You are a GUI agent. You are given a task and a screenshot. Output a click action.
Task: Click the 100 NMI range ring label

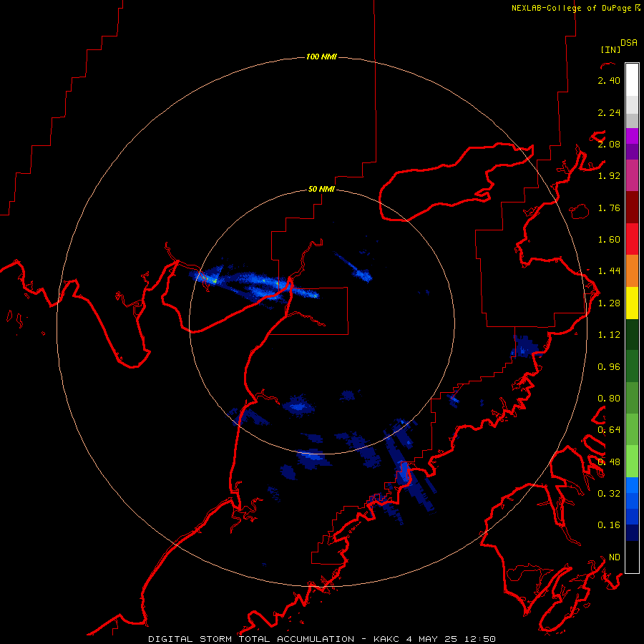[321, 57]
